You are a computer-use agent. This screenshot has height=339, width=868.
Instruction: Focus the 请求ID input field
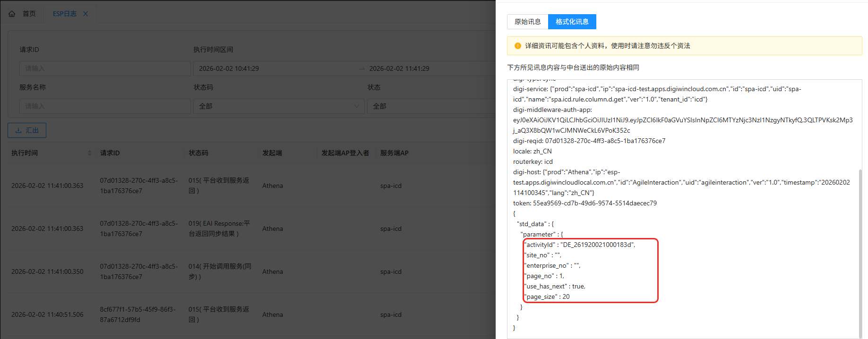pyautogui.click(x=105, y=68)
